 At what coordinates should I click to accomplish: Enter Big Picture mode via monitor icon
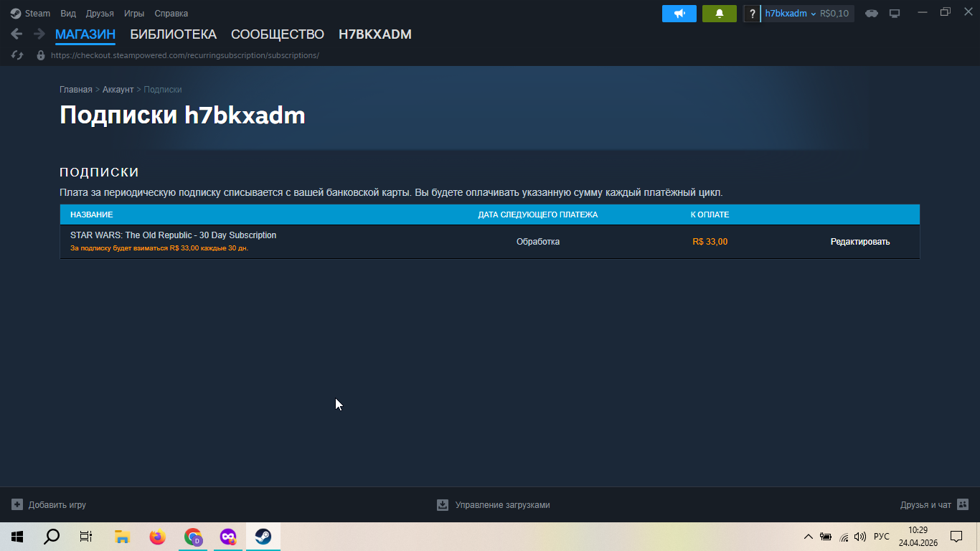tap(895, 14)
